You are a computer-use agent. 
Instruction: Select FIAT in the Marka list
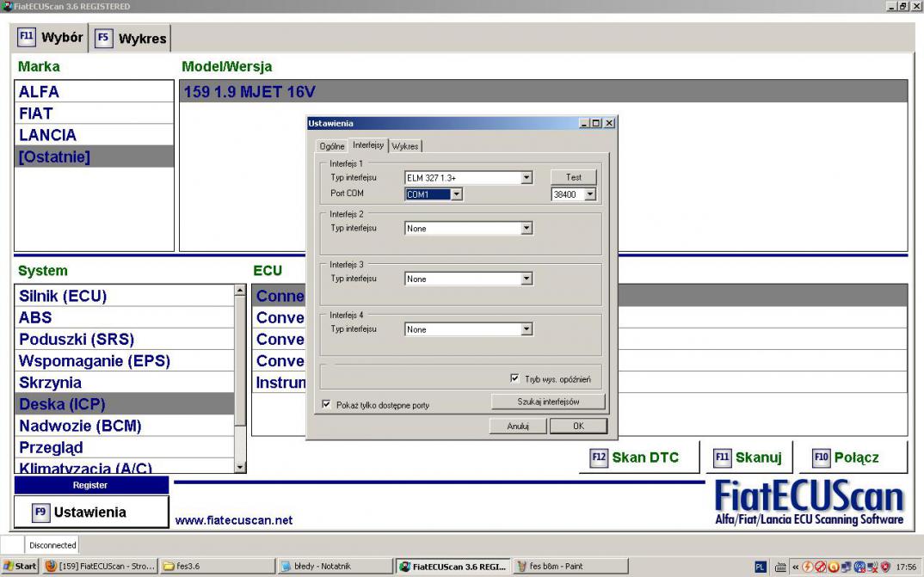pyautogui.click(x=95, y=113)
